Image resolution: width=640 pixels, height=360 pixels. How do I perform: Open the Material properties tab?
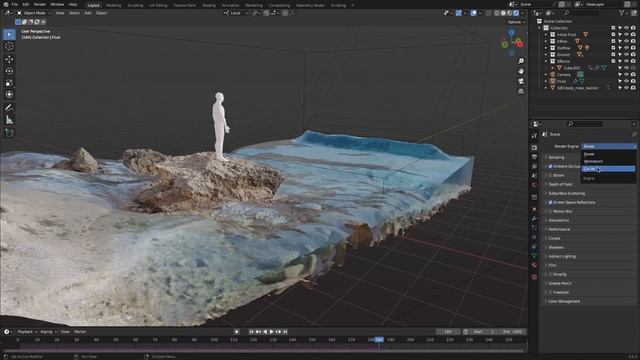[534, 266]
